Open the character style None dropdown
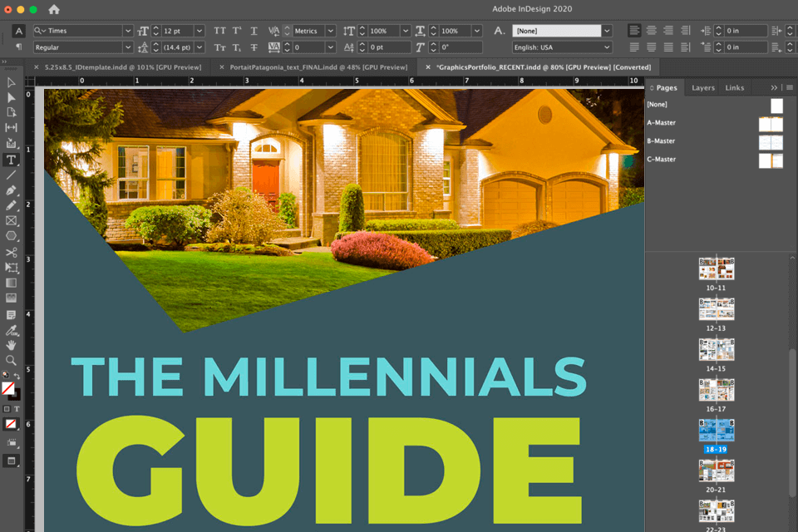Screen dimensions: 798x532 tap(607, 31)
